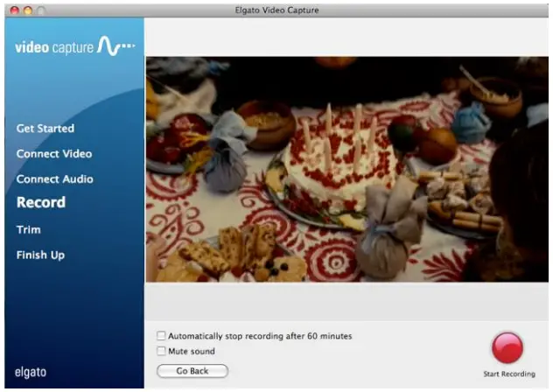This screenshot has height=392, width=553.
Task: Click the video capture waveform logo
Action: 74,46
